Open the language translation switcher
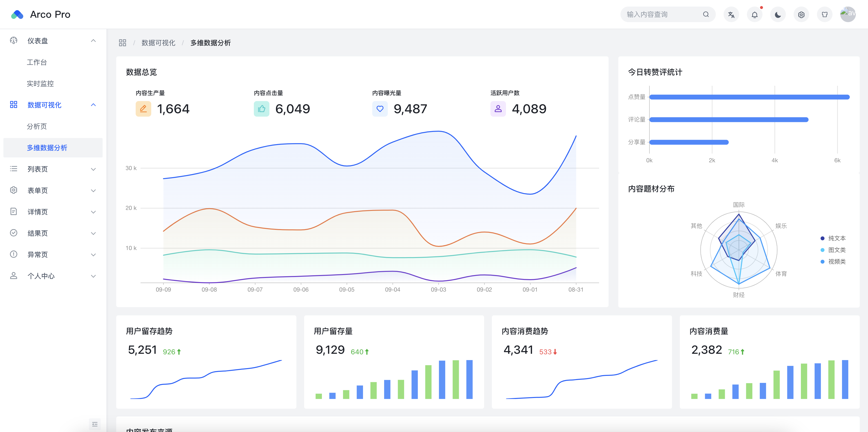This screenshot has width=868, height=432. [x=731, y=15]
